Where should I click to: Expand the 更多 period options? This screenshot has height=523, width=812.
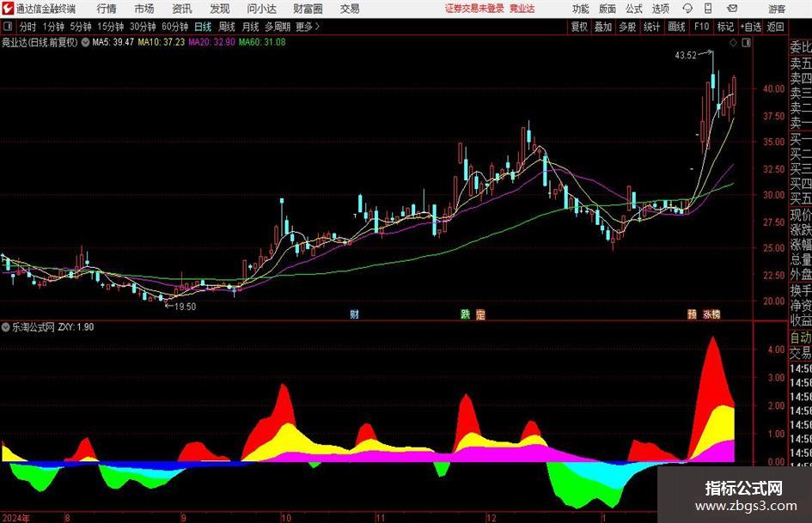point(308,27)
